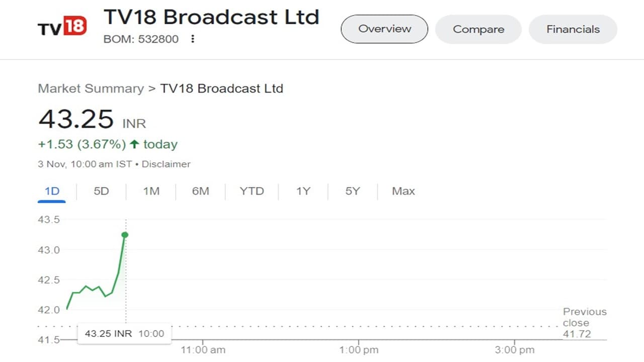This screenshot has height=362, width=644.
Task: Open the three-dot more options menu
Action: click(192, 39)
